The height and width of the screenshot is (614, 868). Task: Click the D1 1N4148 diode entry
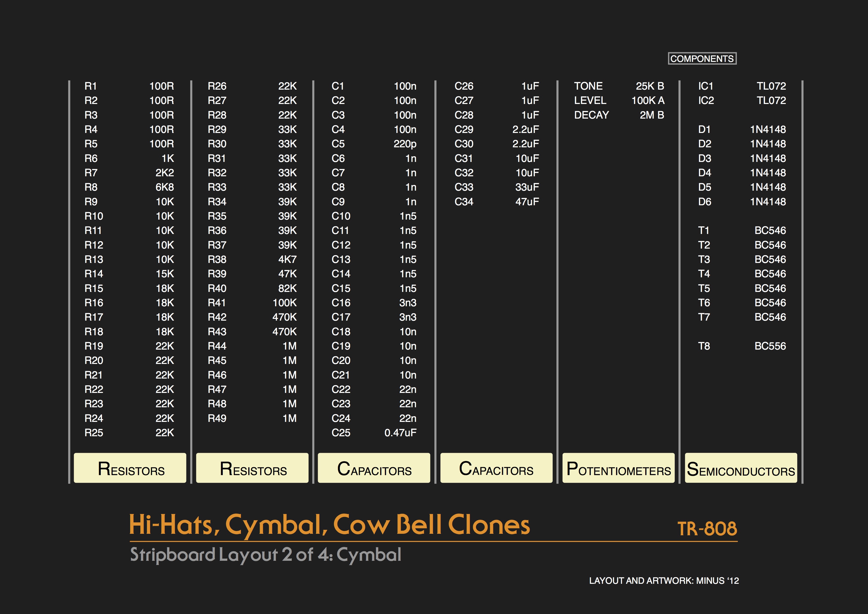click(x=742, y=129)
